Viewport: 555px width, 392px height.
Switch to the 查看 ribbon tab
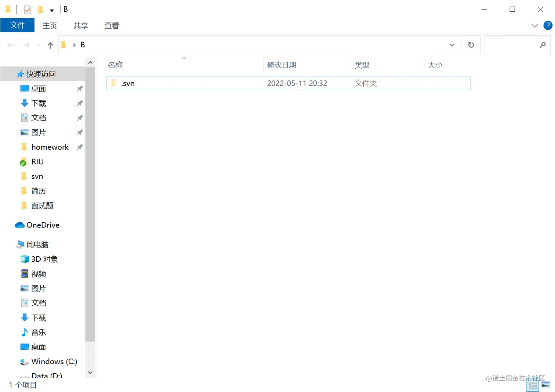[112, 25]
